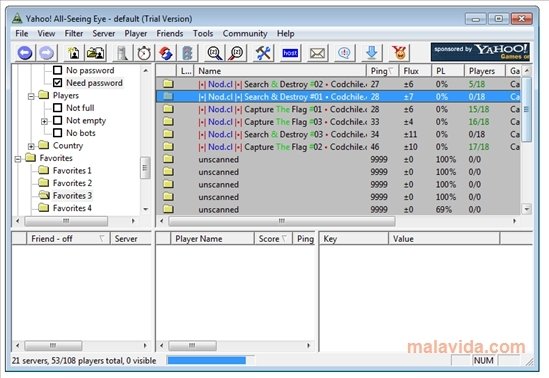This screenshot has height=378, width=549.
Task: Sort servers by Name column header
Action: (280, 71)
